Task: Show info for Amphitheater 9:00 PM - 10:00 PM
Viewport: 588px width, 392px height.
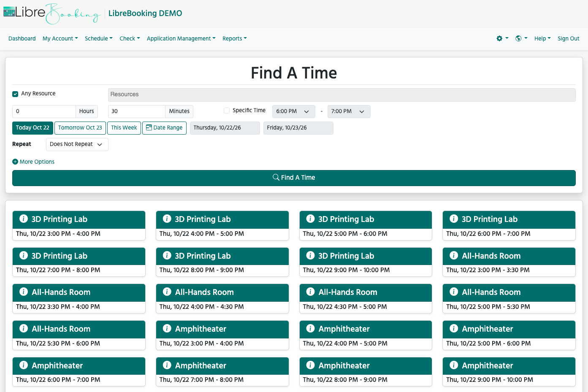Action: click(x=454, y=365)
